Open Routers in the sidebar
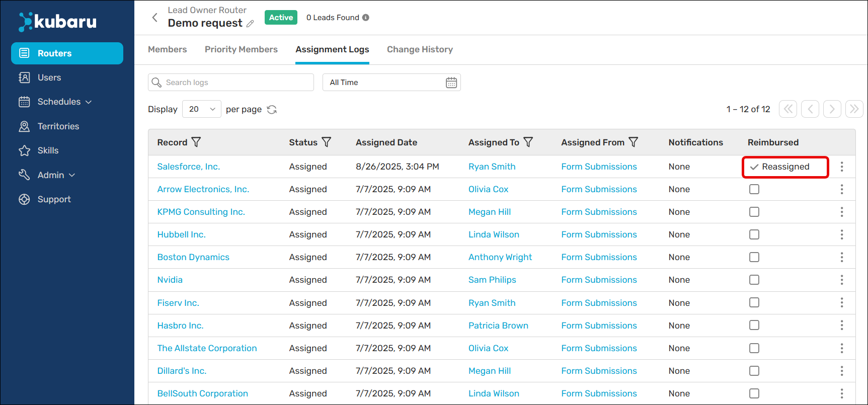Viewport: 868px width, 405px height. coord(67,53)
